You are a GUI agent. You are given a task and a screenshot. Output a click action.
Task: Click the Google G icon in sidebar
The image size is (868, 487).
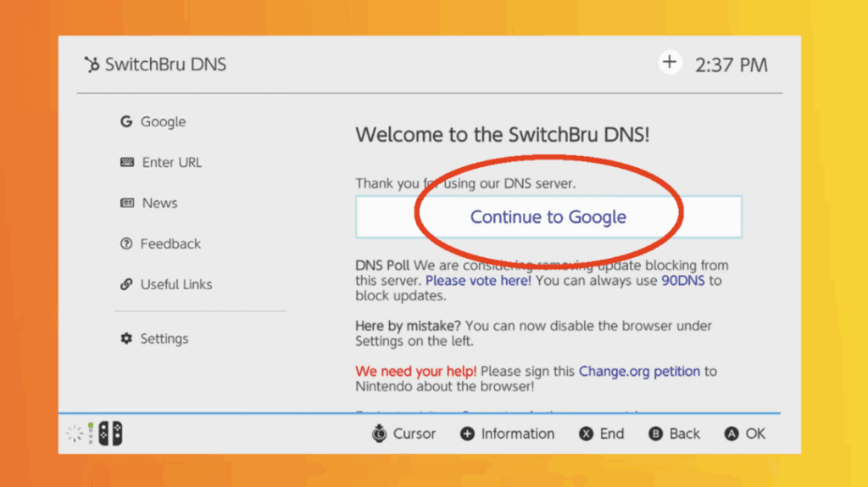pyautogui.click(x=126, y=121)
